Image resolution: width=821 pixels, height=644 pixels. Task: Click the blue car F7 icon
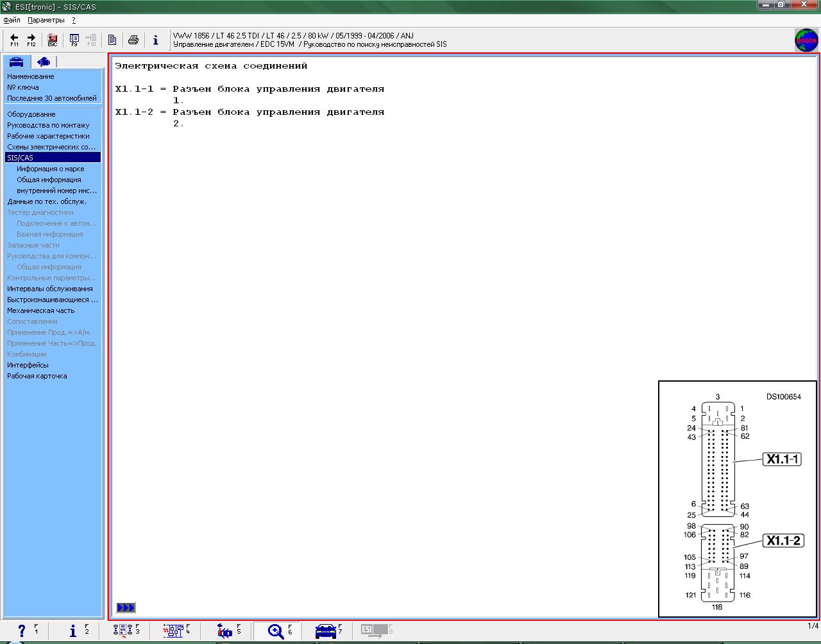[x=326, y=631]
